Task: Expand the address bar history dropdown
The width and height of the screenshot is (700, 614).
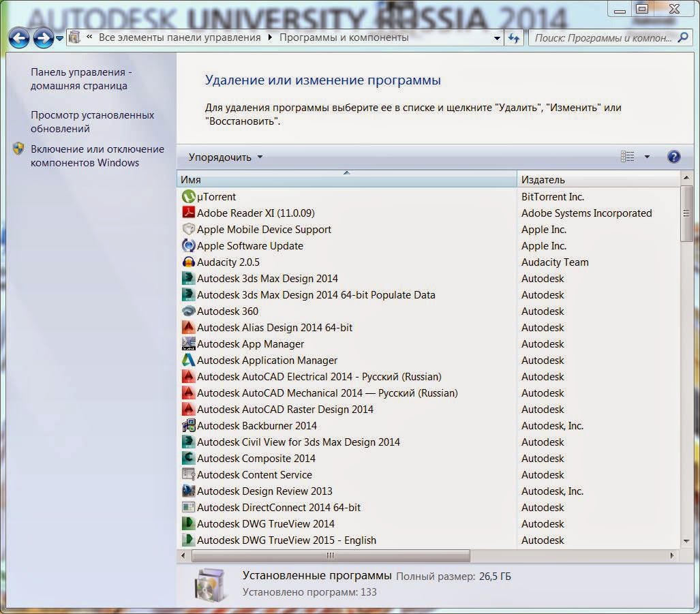Action: click(x=497, y=38)
